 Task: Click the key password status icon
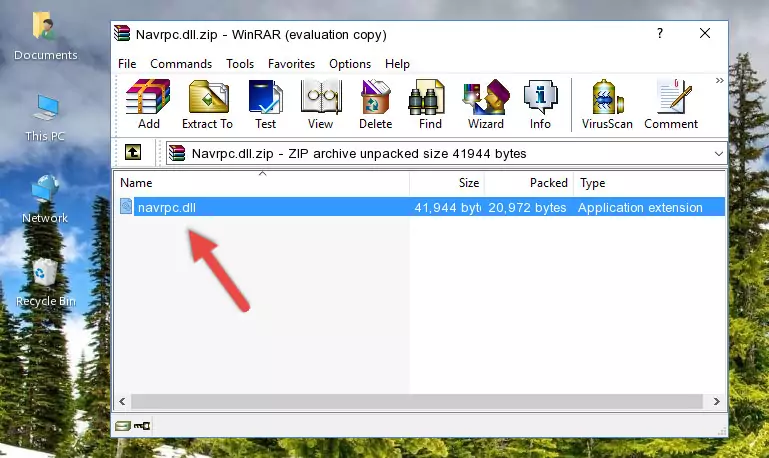tap(142, 426)
